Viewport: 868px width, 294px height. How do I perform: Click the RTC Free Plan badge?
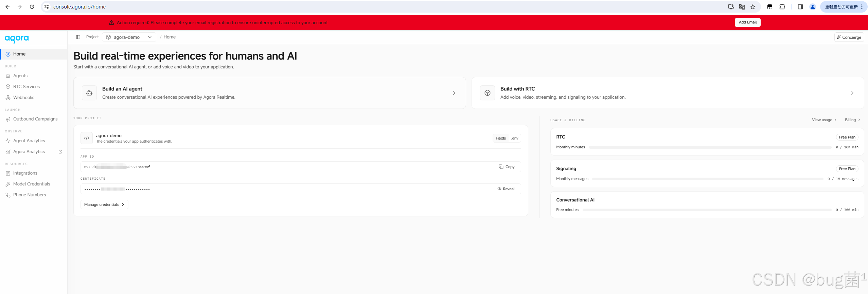point(847,137)
